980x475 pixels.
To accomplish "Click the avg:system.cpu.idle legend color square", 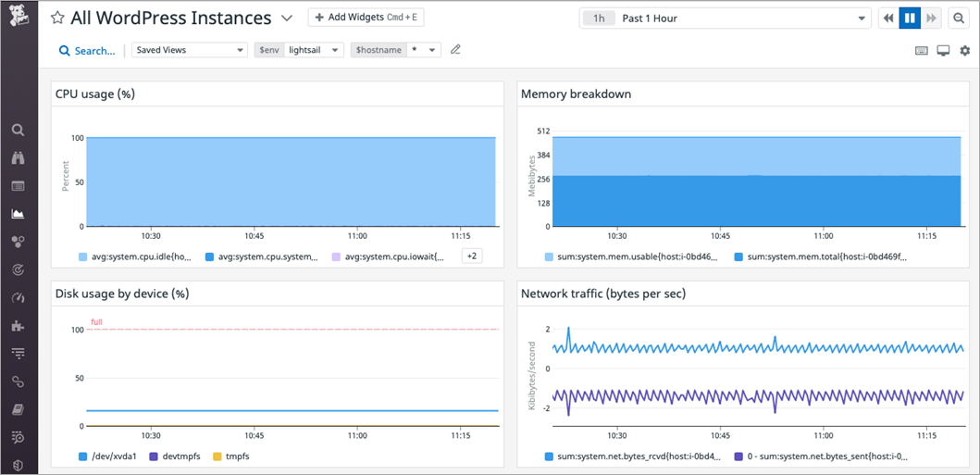I will coord(82,256).
